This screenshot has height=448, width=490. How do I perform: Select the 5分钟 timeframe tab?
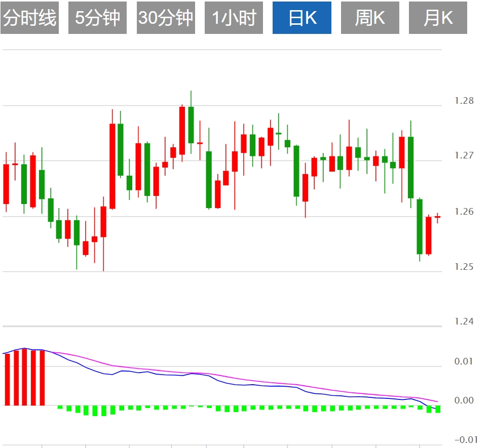coord(97,18)
